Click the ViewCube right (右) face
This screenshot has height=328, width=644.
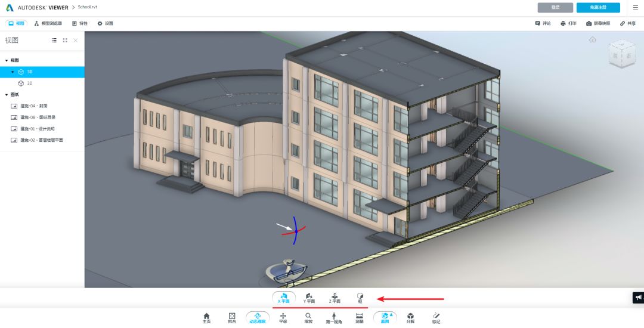(629, 56)
